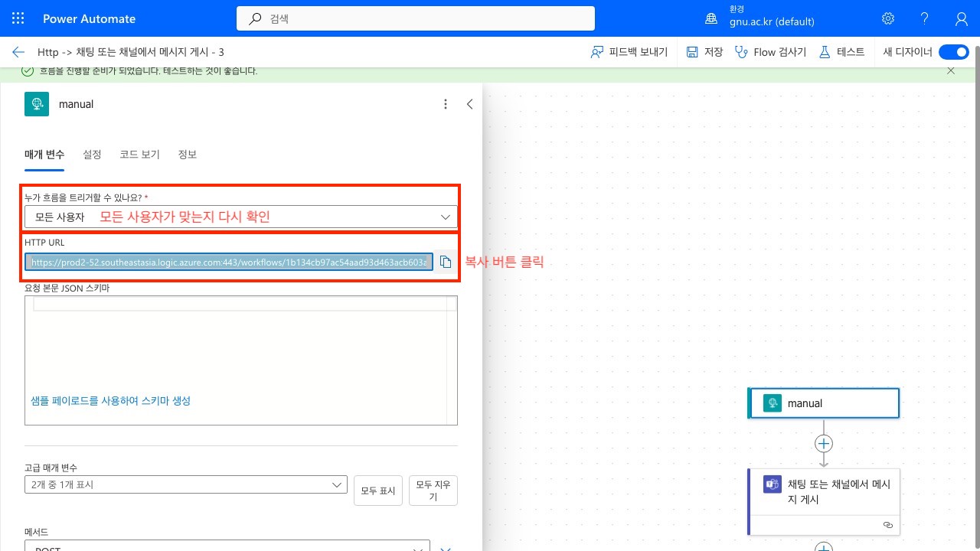Open the manual panel three-dot menu

coord(446,104)
